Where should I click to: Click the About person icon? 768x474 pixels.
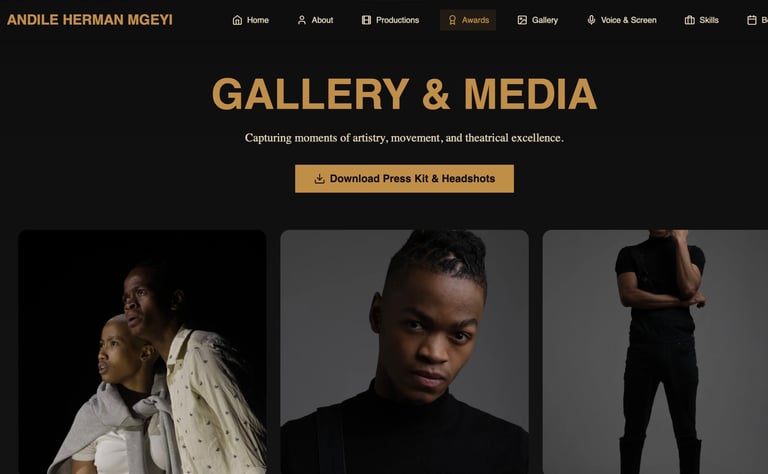tap(302, 20)
